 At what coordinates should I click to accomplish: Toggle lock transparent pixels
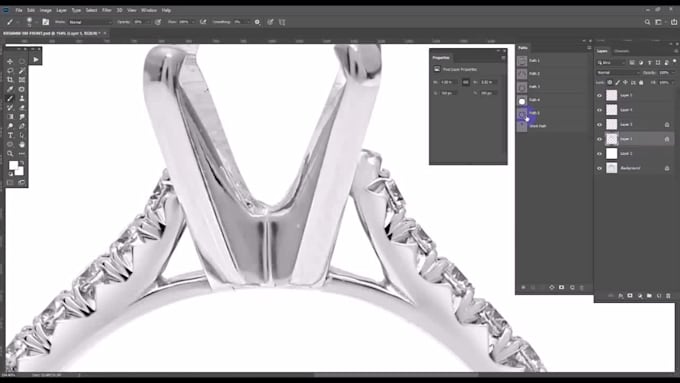point(610,82)
